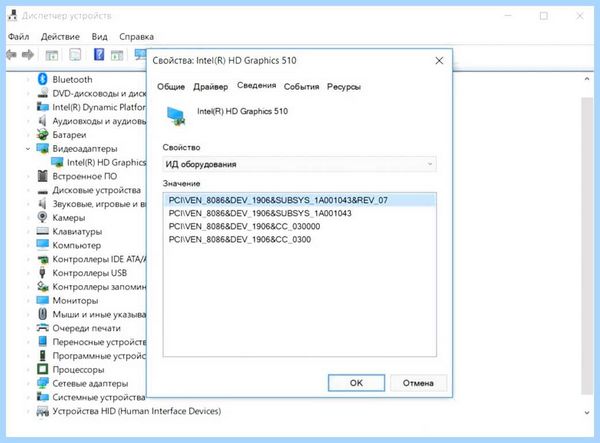
Task: Expand the Процессоры tree node
Action: coord(28,370)
